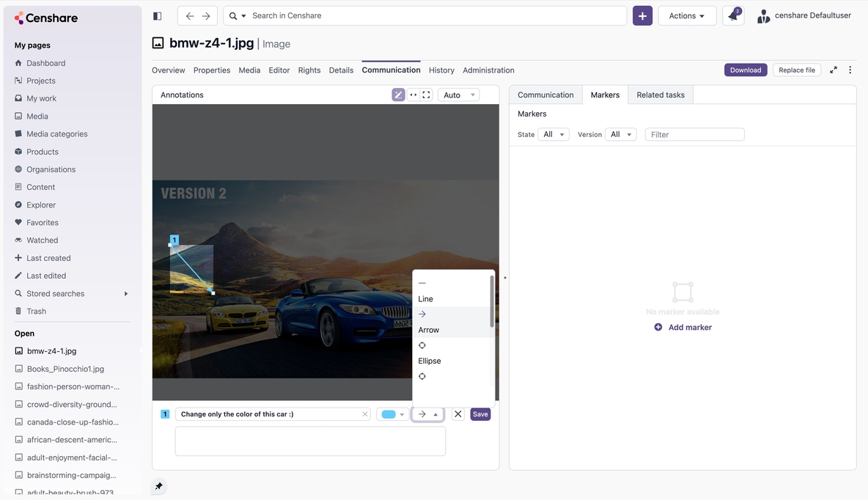Click the markers Filter field
The height and width of the screenshot is (500, 868).
click(694, 135)
